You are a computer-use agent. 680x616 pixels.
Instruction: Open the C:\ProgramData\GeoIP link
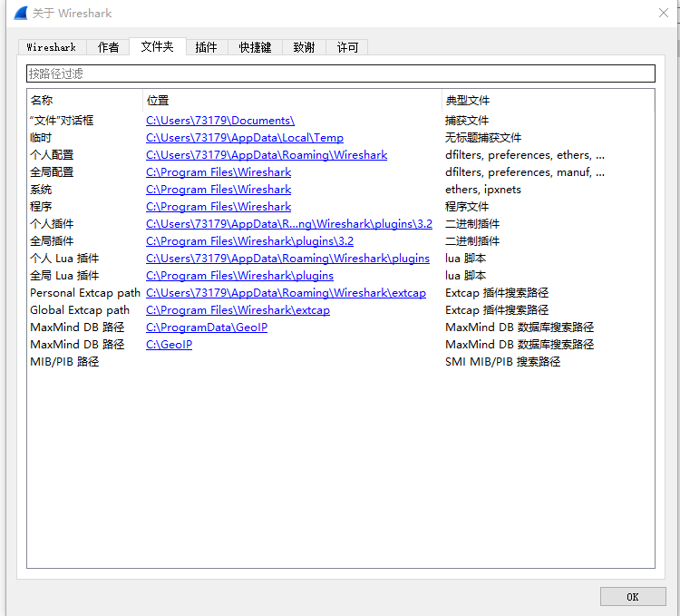coord(207,328)
